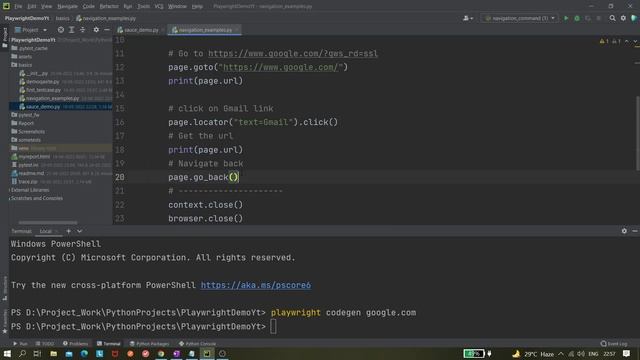Add a new terminal session tab
640x360 pixels.
[69, 231]
